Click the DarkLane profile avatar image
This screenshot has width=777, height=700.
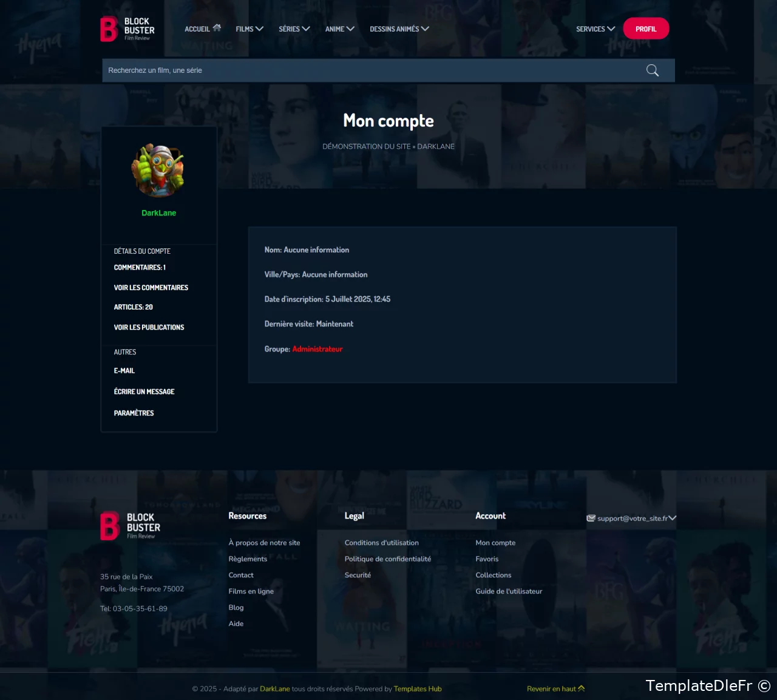pos(158,171)
